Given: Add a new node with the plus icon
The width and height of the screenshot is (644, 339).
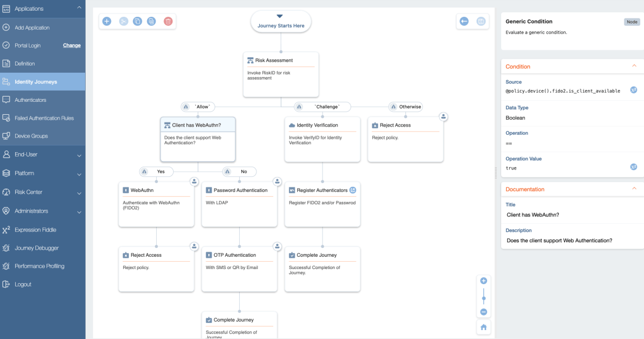Looking at the screenshot, I should [106, 21].
